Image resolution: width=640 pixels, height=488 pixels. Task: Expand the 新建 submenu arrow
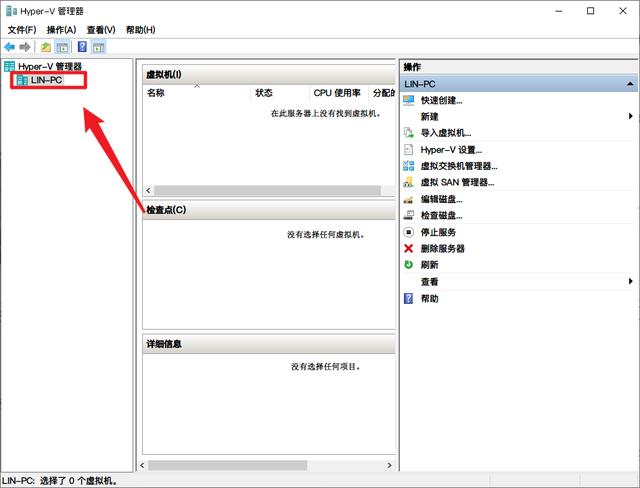coord(631,116)
